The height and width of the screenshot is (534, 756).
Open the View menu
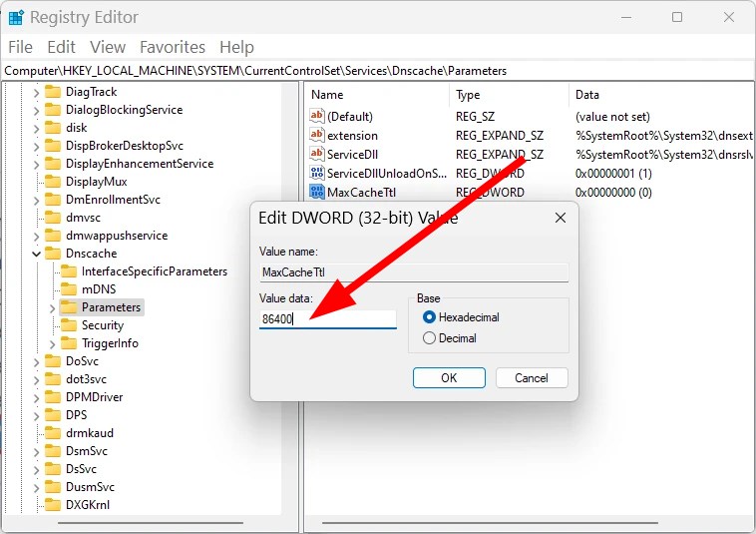coord(108,47)
